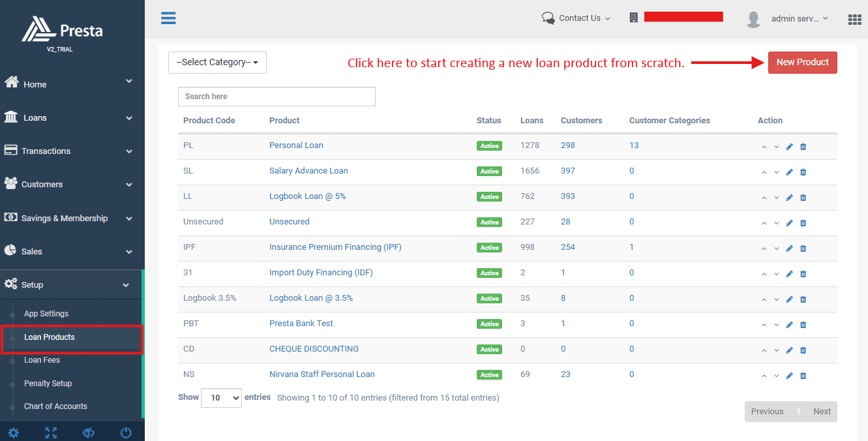This screenshot has height=441, width=868.
Task: Move Unsecured row down
Action: coord(776,223)
